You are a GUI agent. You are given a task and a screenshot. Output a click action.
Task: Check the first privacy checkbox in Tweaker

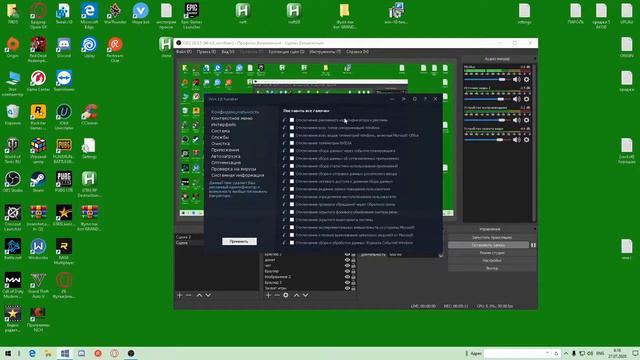292,120
